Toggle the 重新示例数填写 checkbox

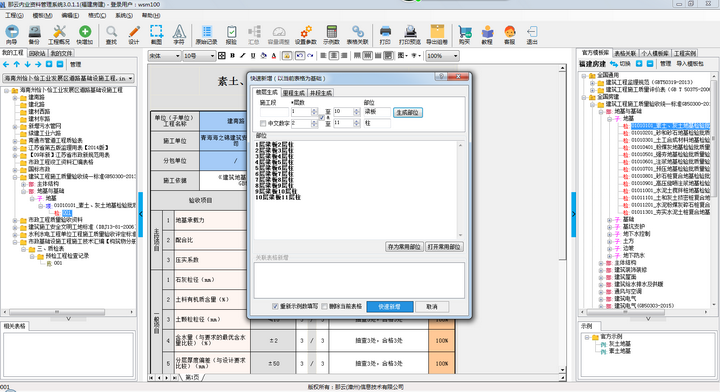(275, 306)
